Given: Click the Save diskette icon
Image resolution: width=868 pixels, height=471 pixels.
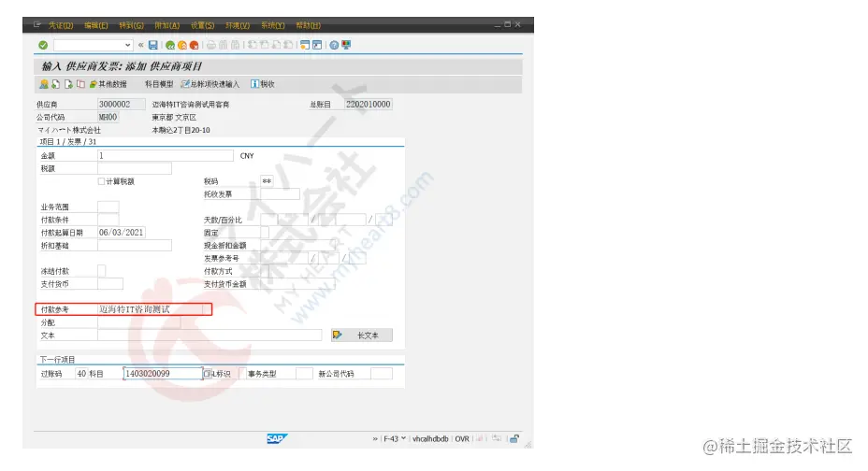Looking at the screenshot, I should pos(153,46).
